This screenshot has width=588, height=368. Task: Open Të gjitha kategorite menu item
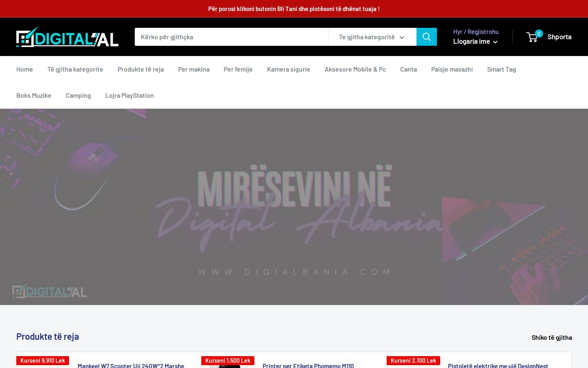[75, 69]
